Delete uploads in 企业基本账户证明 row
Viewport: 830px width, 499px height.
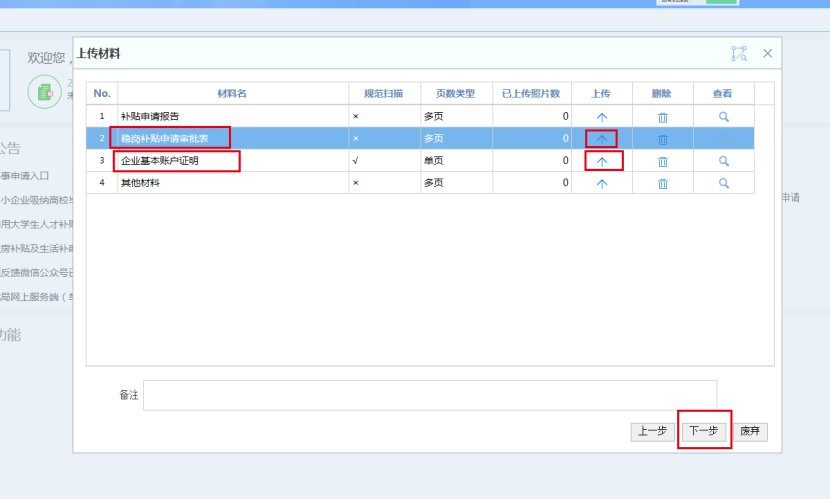663,161
